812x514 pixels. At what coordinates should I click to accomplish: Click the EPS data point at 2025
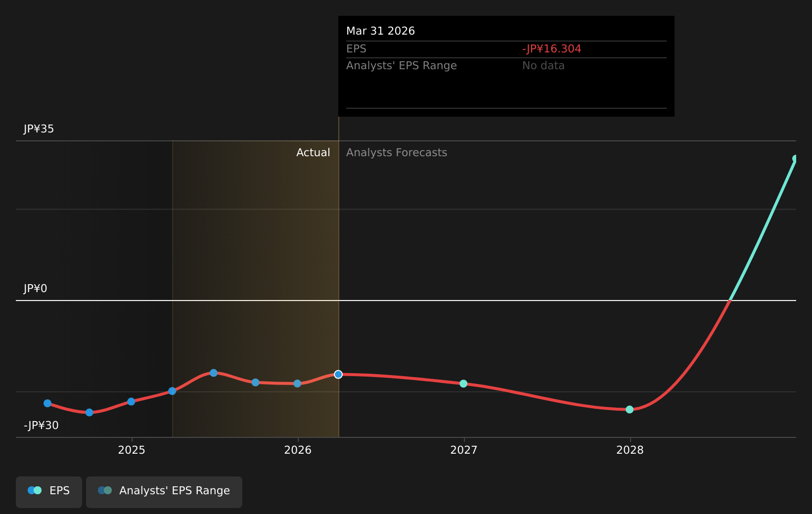click(x=131, y=401)
